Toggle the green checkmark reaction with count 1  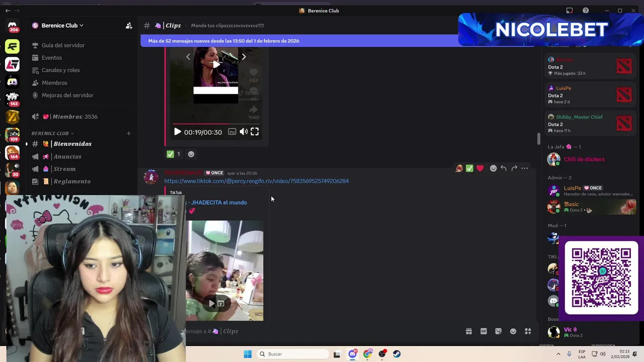[174, 154]
